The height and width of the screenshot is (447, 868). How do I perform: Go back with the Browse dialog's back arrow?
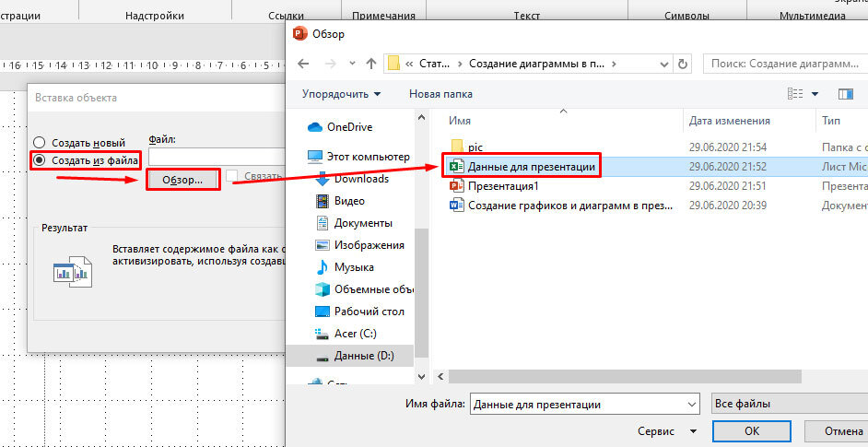pyautogui.click(x=303, y=64)
